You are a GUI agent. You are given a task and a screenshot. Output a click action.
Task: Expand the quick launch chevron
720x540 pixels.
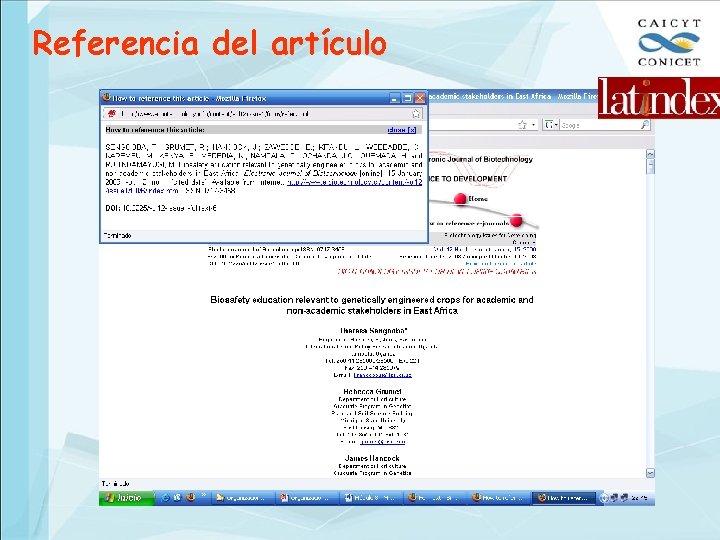(203, 495)
